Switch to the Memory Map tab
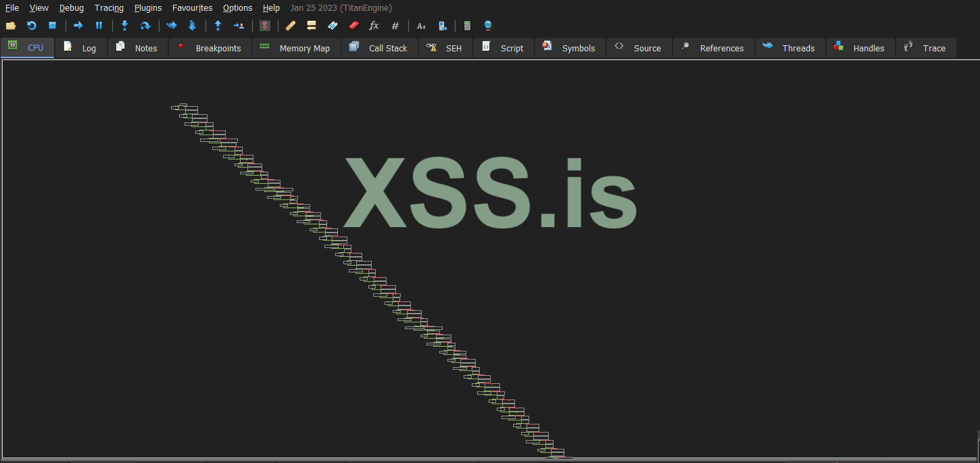This screenshot has width=980, height=463. point(297,48)
